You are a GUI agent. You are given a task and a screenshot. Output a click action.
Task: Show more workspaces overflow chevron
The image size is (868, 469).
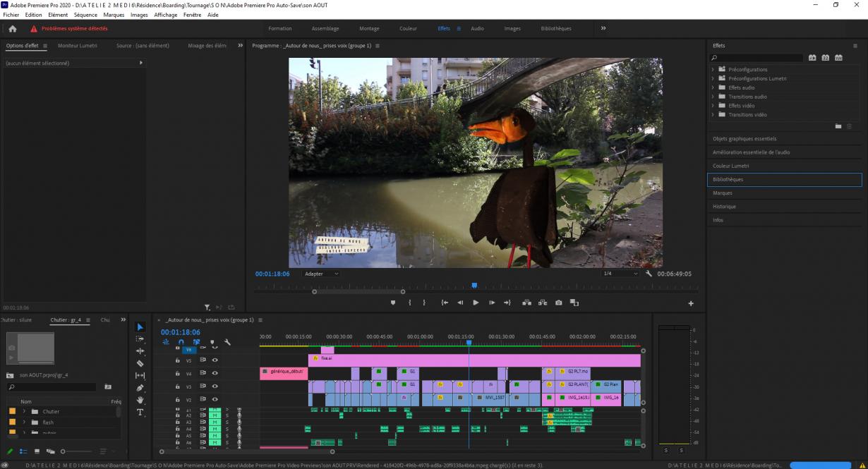603,28
